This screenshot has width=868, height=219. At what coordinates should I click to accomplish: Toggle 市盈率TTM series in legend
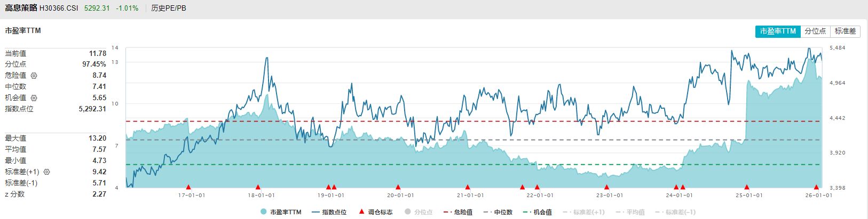281,212
